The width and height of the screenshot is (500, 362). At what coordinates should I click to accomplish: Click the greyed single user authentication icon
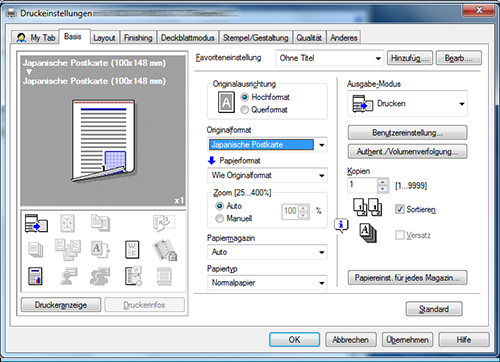pyautogui.click(x=68, y=276)
